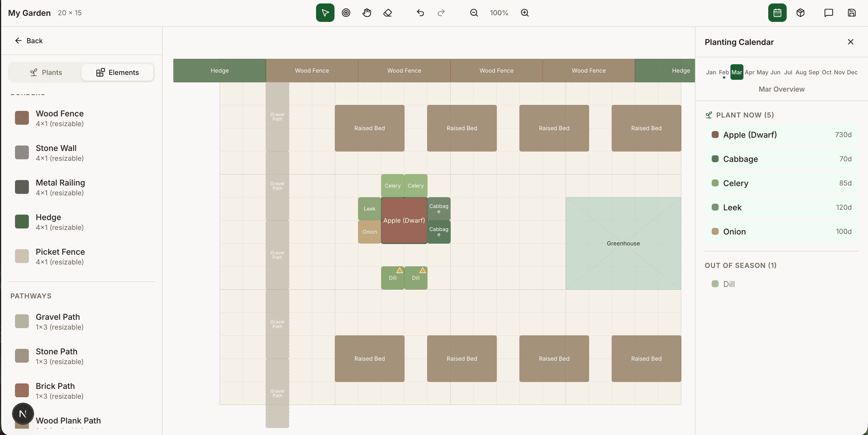Click the Hedge color swatch
Image resolution: width=868 pixels, height=435 pixels.
coord(22,222)
